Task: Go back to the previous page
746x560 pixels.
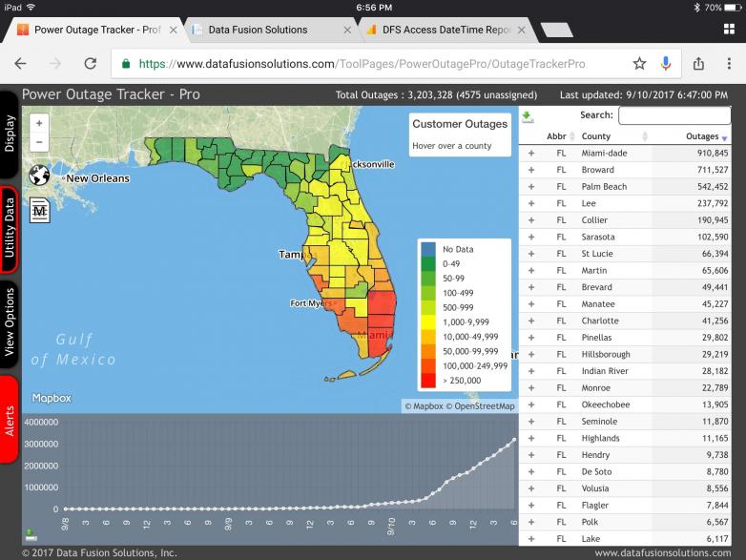Action: pos(20,63)
